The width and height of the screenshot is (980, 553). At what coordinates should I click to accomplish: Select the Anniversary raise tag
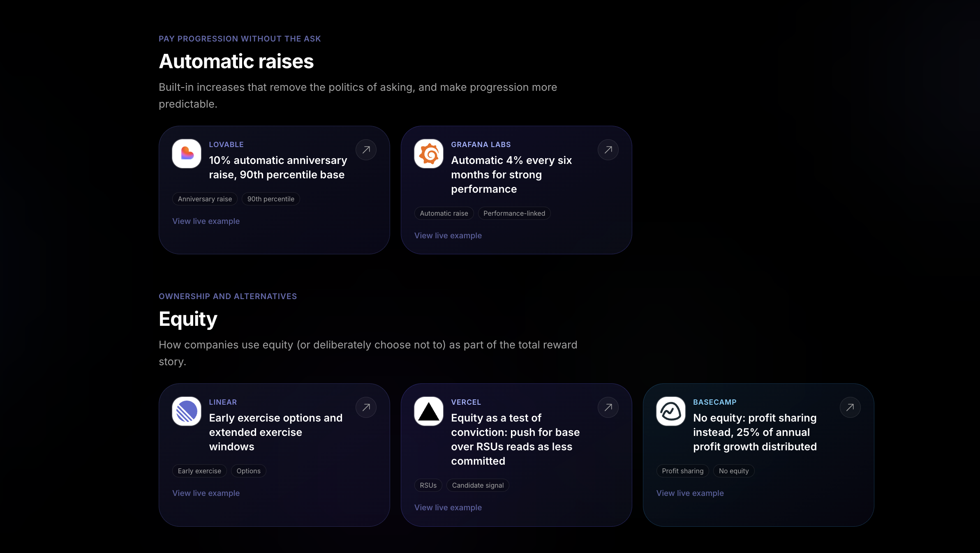[205, 199]
